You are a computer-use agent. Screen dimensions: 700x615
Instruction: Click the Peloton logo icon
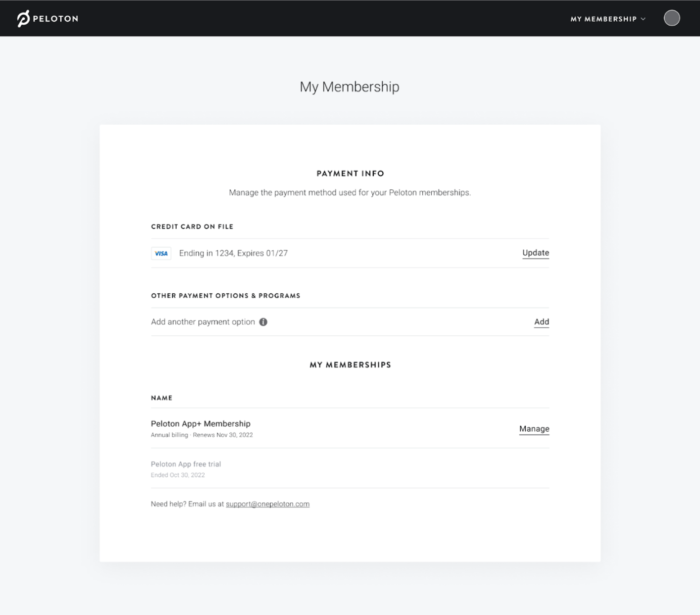23,19
